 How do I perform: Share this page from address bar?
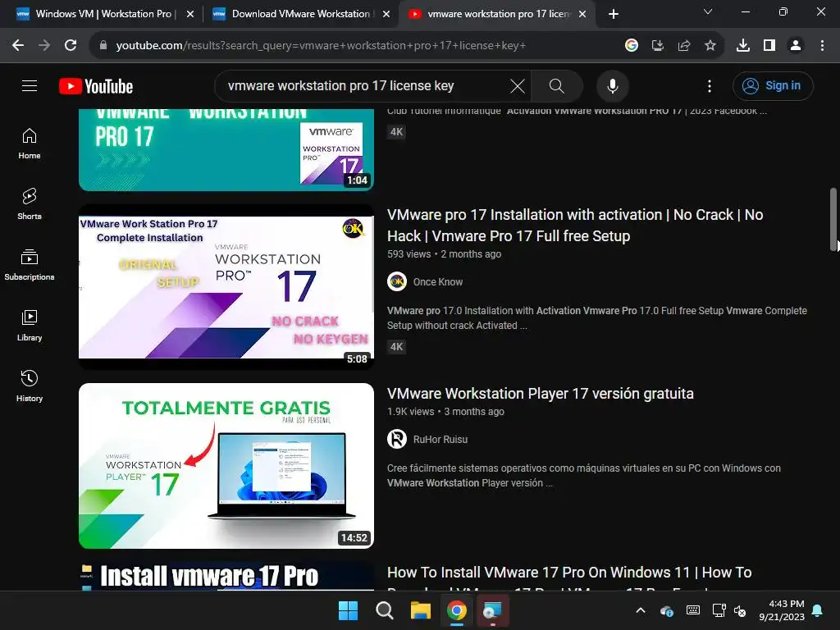pos(684,46)
